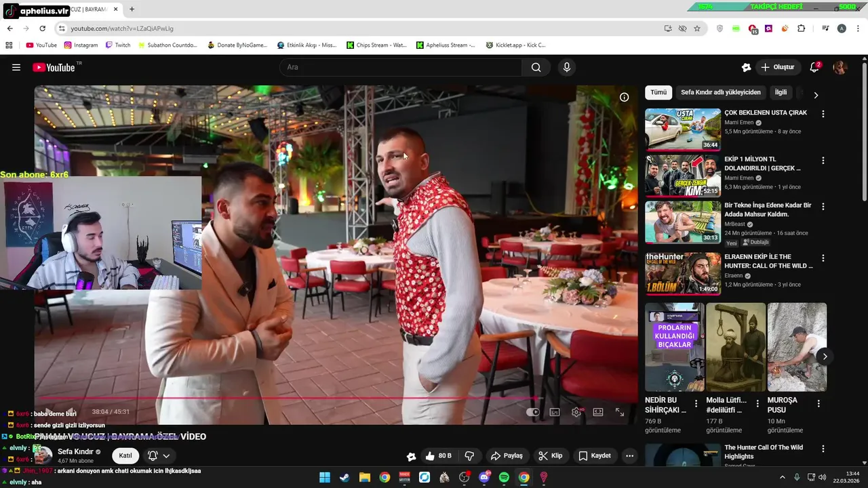
Task: Open the YouTube hamburger guide menu
Action: point(16,67)
